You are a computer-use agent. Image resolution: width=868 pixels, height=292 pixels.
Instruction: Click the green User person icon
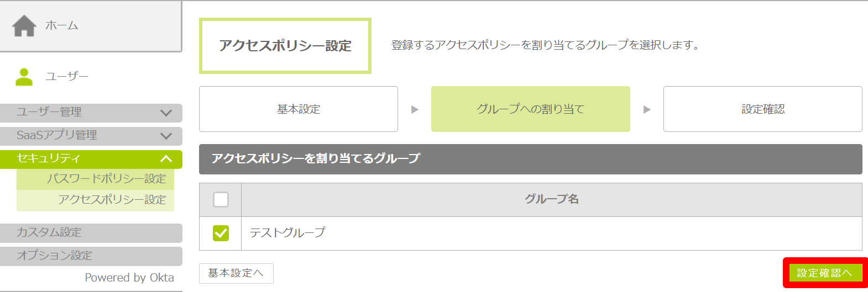pos(24,77)
